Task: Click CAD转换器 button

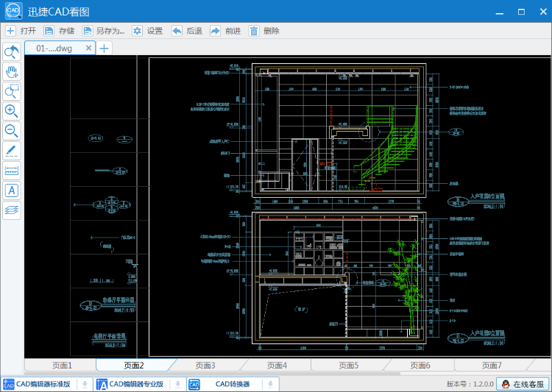Action: (x=225, y=384)
